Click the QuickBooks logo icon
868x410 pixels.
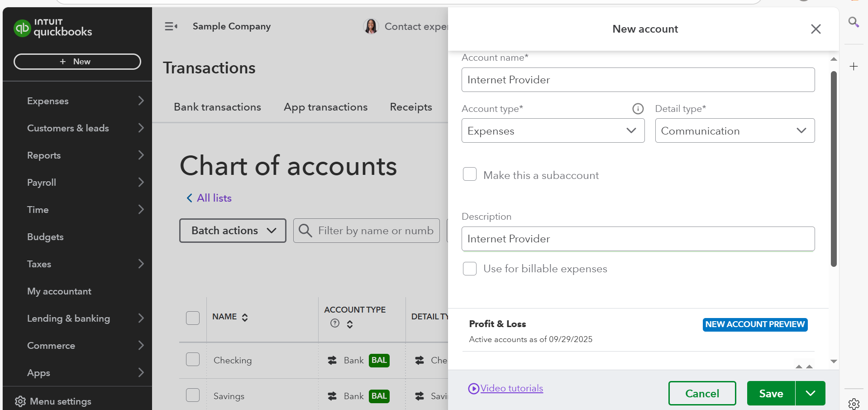coord(22,28)
